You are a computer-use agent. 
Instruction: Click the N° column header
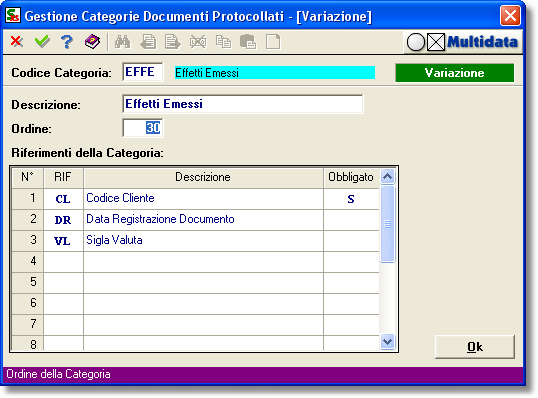coord(27,177)
